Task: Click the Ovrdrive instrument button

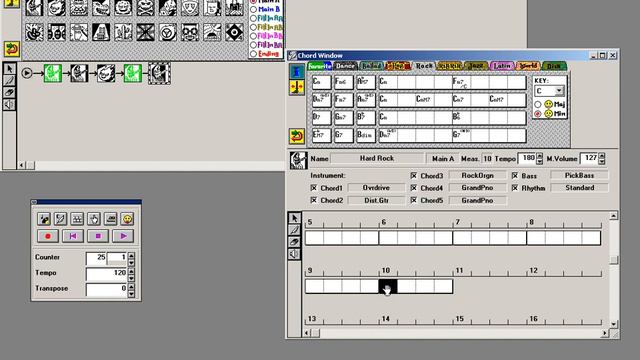Action: click(376, 188)
